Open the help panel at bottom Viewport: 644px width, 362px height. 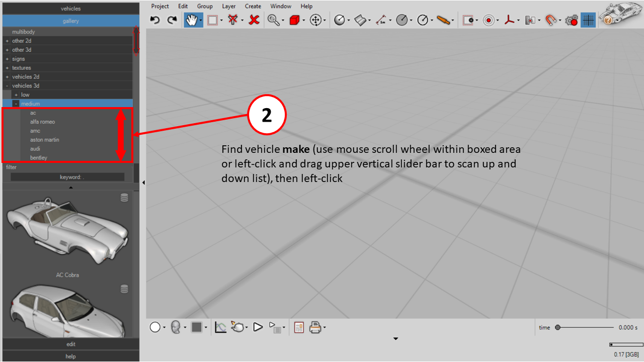[x=71, y=356]
